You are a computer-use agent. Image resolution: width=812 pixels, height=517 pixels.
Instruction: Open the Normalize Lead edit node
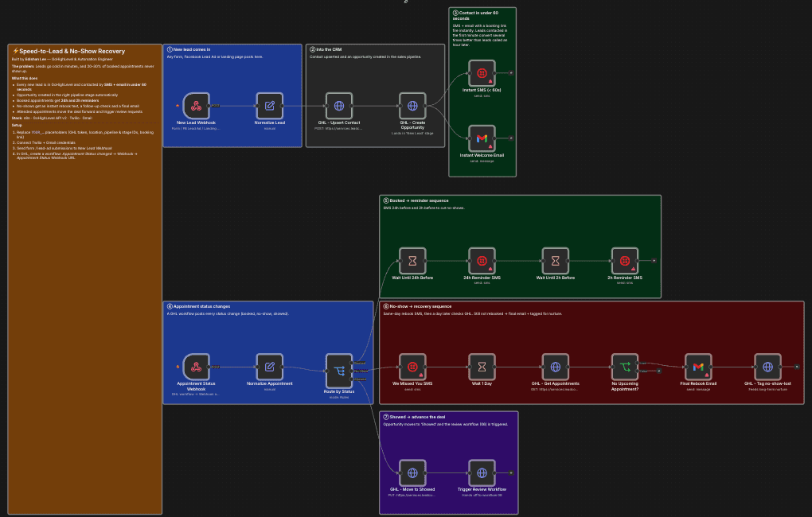270,106
